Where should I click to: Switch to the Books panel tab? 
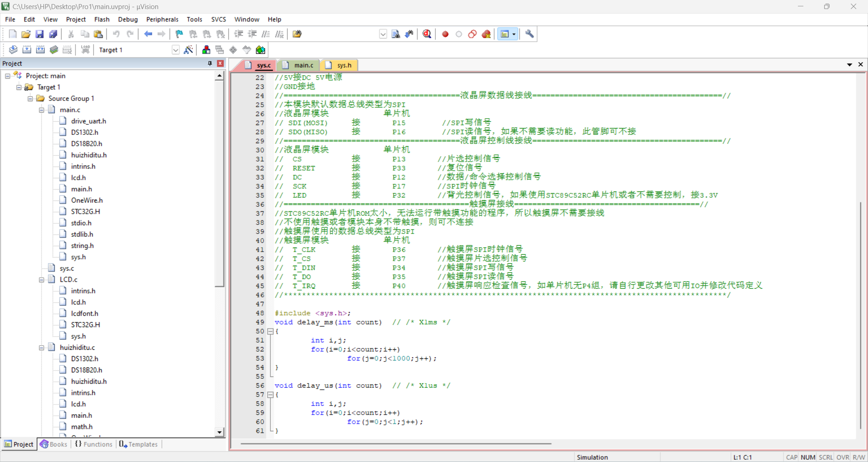coord(54,444)
